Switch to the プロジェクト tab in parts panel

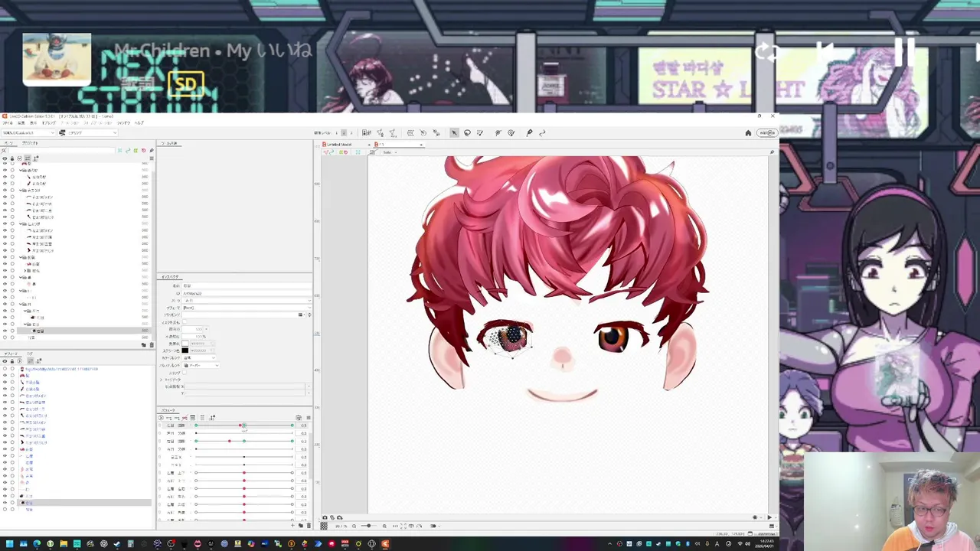click(30, 143)
